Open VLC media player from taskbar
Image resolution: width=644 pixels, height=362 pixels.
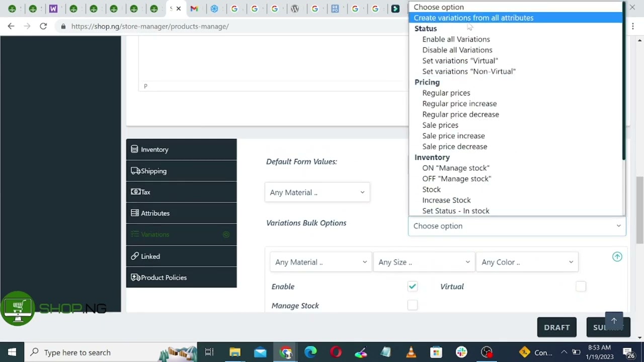pyautogui.click(x=411, y=352)
